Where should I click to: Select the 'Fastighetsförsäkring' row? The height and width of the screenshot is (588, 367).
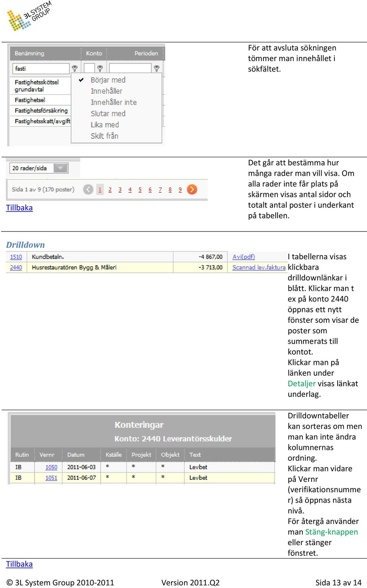[x=41, y=111]
